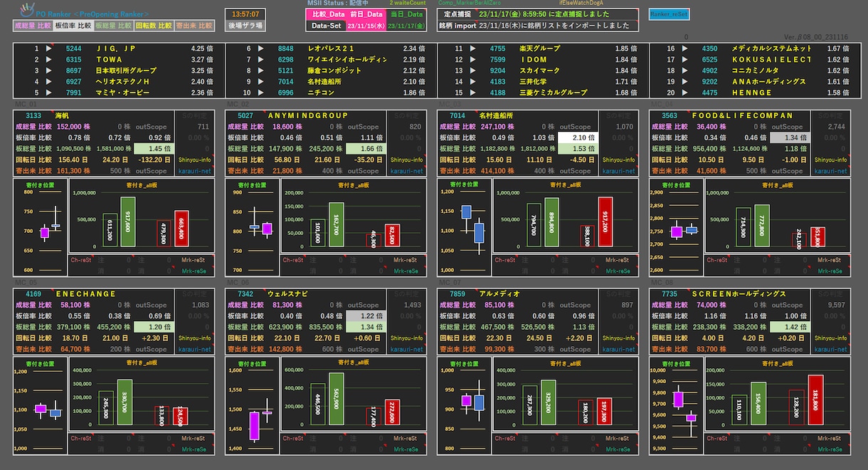Select the arrow marker for 4902 コニカミノルタ
This screenshot has width=868, height=470.
[x=687, y=70]
